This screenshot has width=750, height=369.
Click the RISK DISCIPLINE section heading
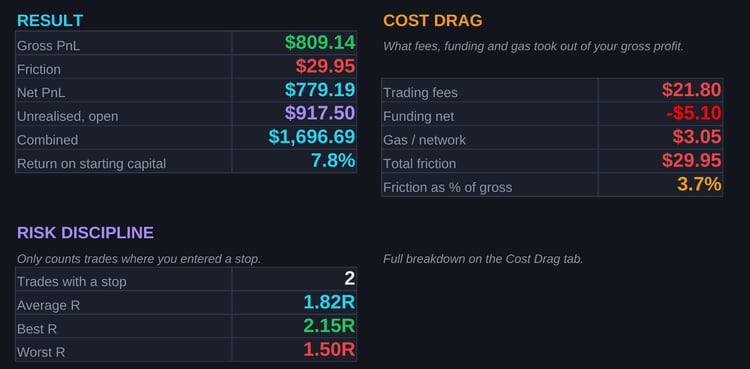[x=85, y=233]
